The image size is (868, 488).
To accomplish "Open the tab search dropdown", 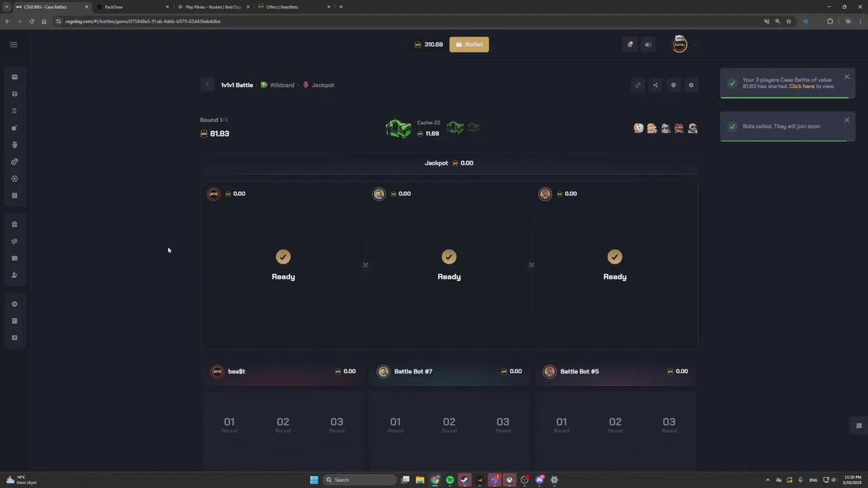I will tap(6, 7).
